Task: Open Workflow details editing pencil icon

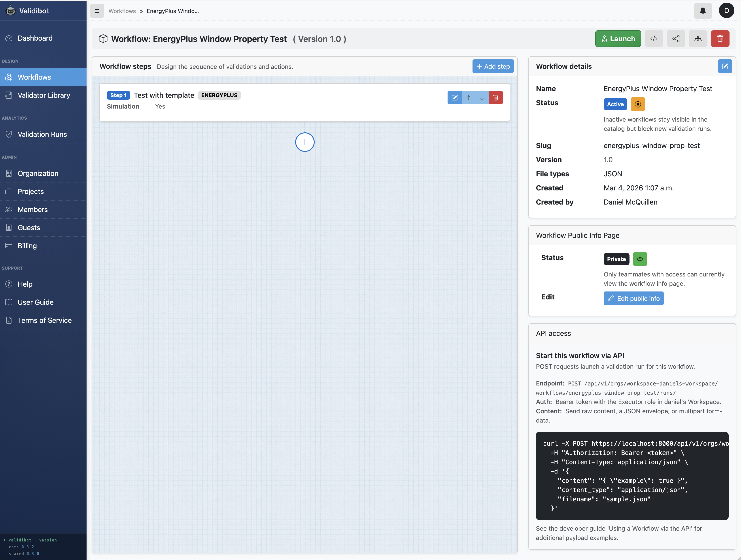Action: click(725, 66)
